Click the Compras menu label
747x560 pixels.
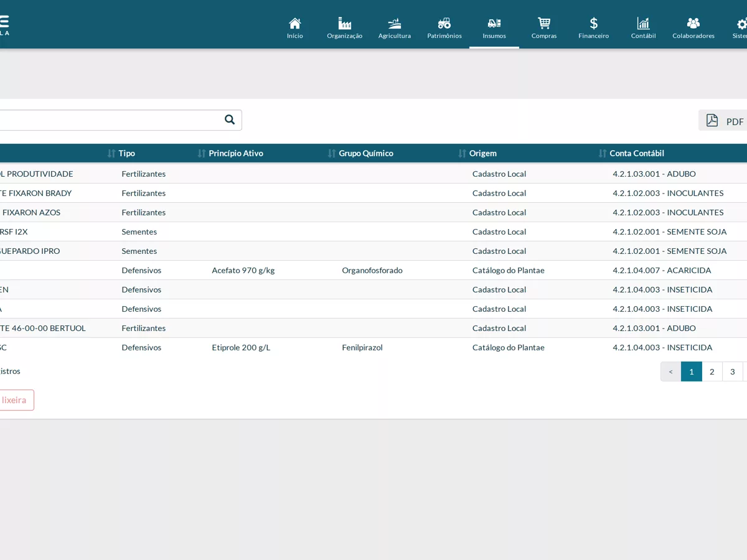pos(544,36)
